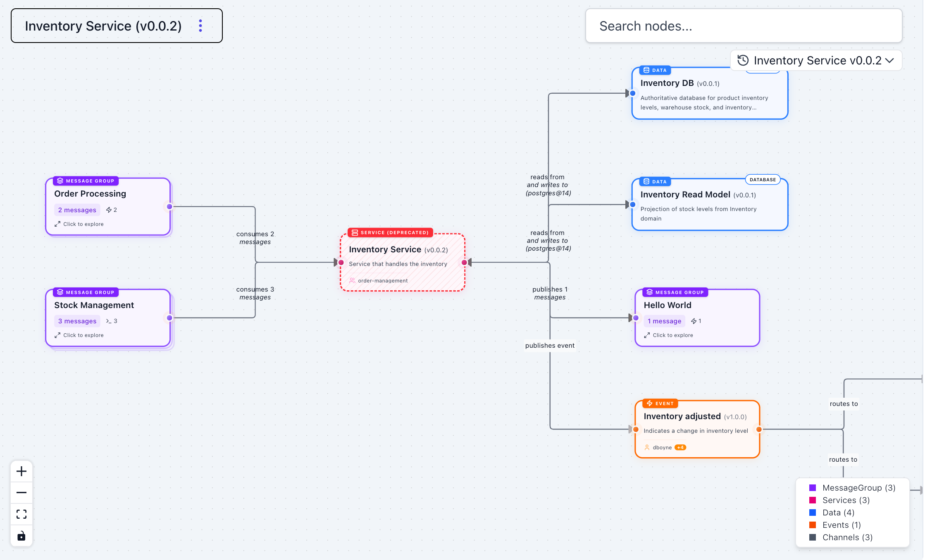The height and width of the screenshot is (560, 925).
Task: Click the +4 owners badge next to dboyne
Action: tap(680, 447)
